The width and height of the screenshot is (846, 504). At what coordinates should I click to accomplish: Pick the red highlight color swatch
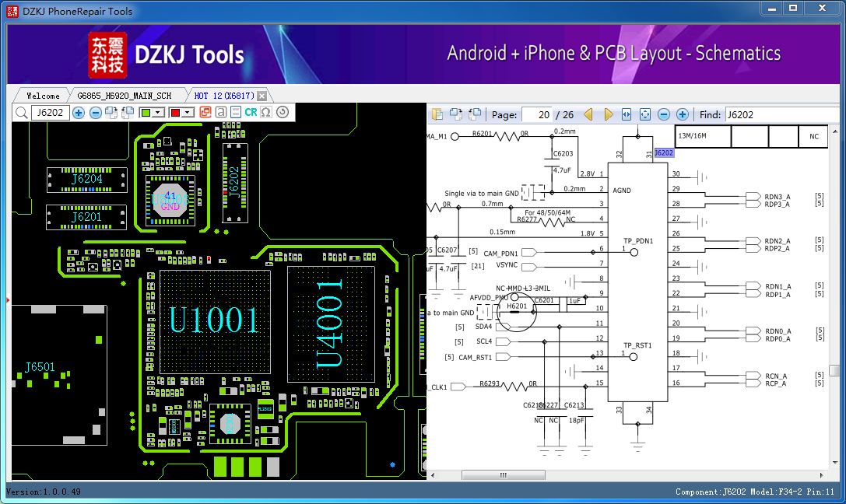coord(175,113)
